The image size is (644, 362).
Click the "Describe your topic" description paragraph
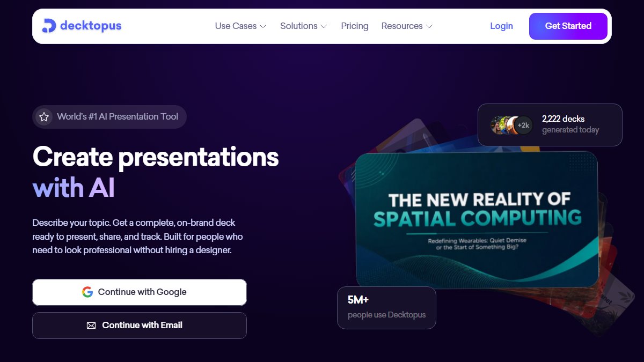(137, 236)
